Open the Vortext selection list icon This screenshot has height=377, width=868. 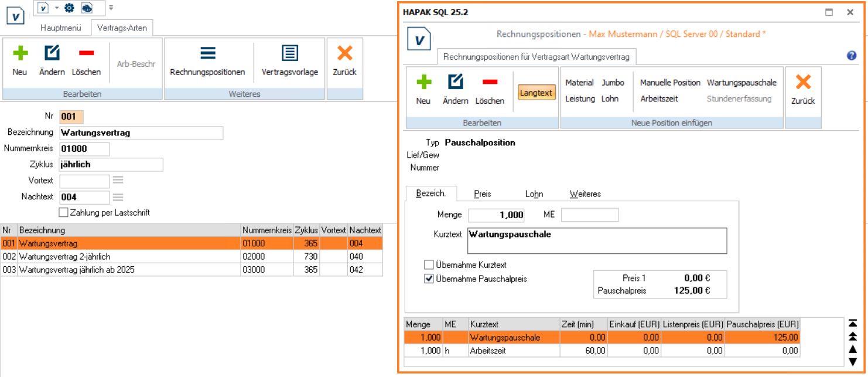[118, 181]
